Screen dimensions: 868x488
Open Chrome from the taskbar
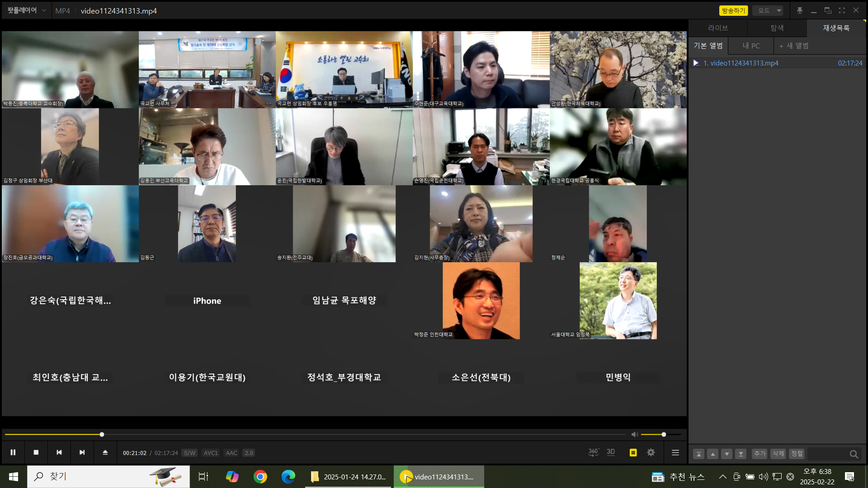pos(260,477)
